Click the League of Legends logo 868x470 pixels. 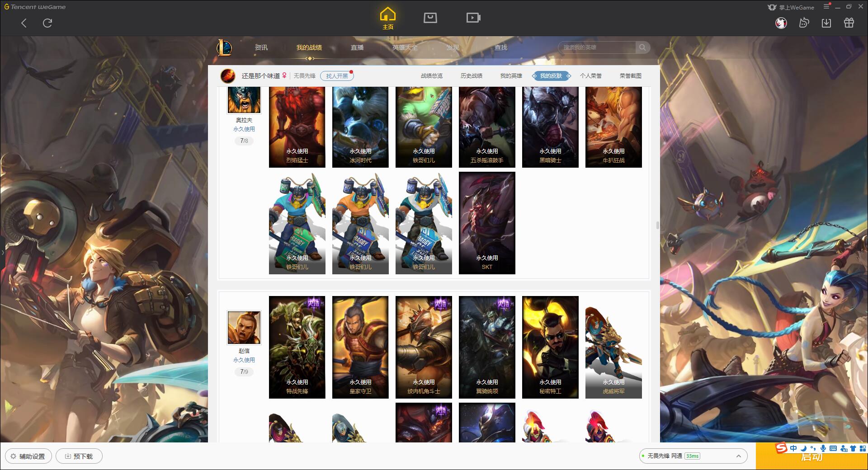pyautogui.click(x=224, y=47)
